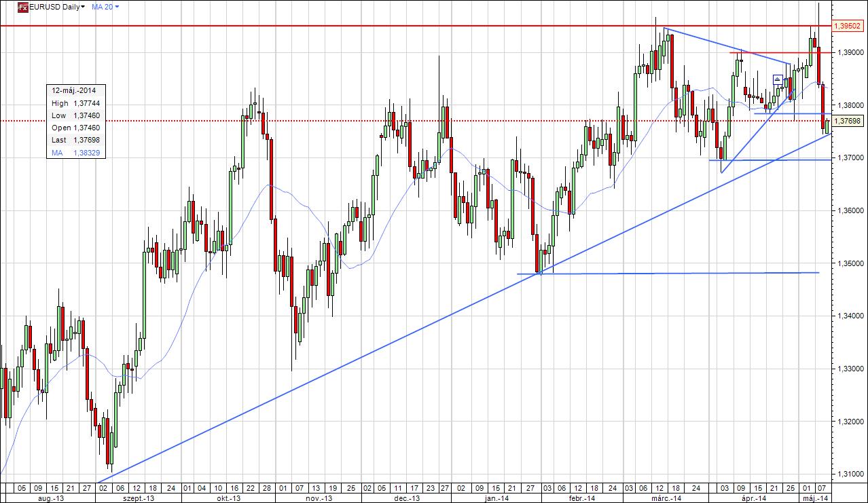Open the MA 20 indicator dropdown
868x503 pixels.
tap(105, 7)
